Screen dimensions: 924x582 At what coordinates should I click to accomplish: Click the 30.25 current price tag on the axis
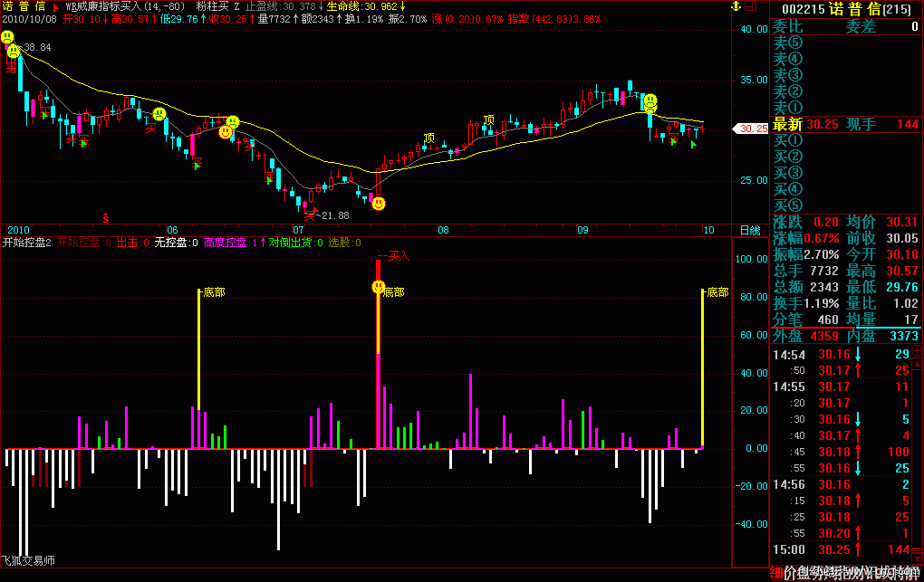tap(751, 129)
